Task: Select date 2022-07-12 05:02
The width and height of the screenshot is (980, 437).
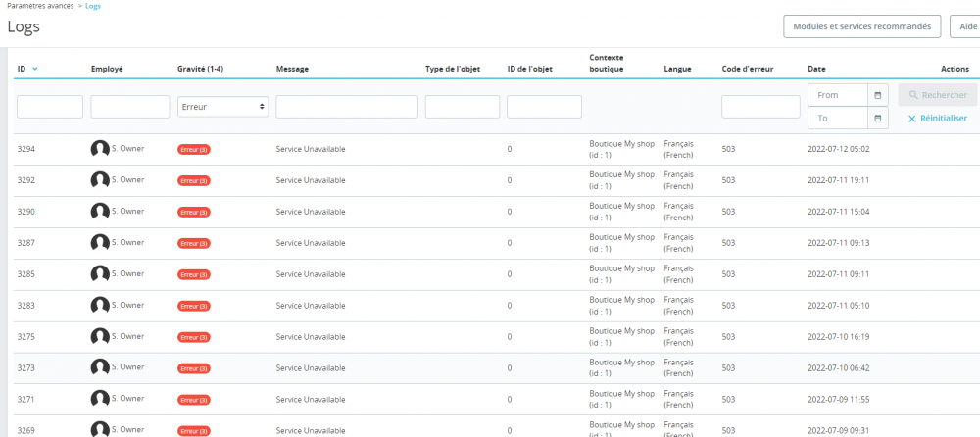Action: click(839, 149)
